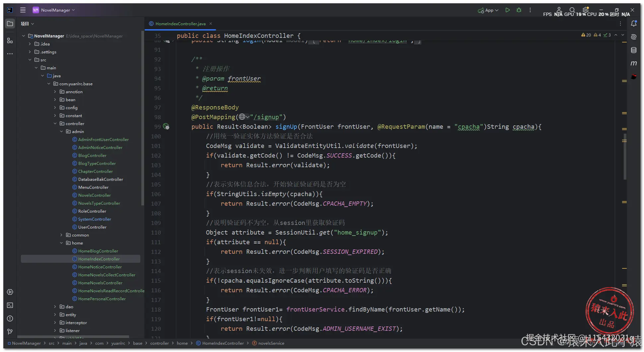Image resolution: width=644 pixels, height=352 pixels.
Task: Click the controller breadcrumb in the navigation bar
Action: pos(159,343)
